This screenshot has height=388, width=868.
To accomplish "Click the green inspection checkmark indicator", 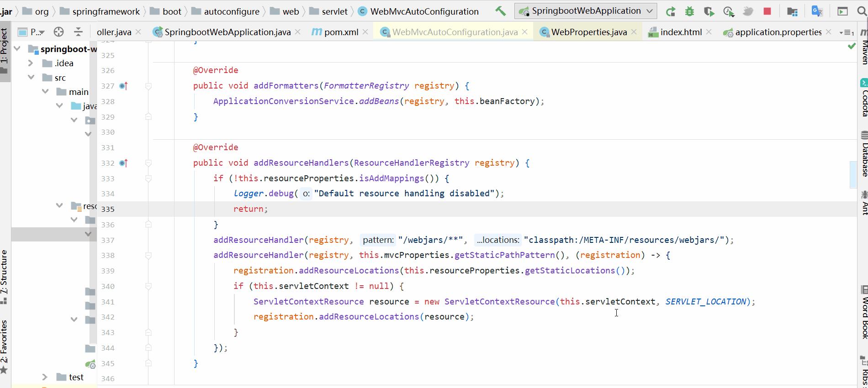I will [852, 46].
